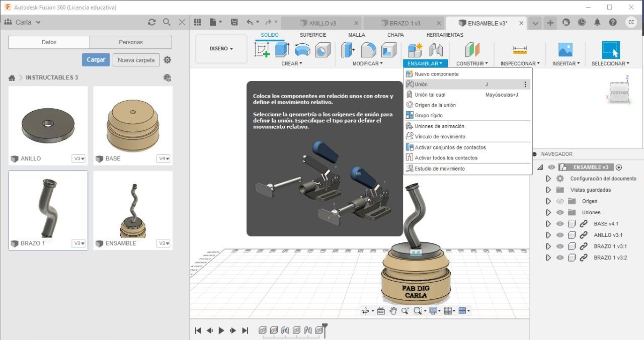644x340 pixels.
Task: Select the Revolve tool
Action: coord(302,50)
